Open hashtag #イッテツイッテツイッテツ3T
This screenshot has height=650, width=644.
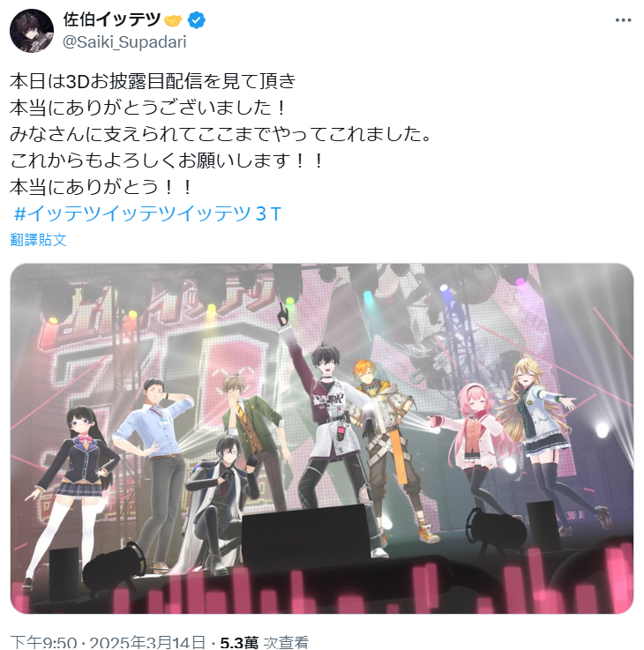tap(148, 214)
